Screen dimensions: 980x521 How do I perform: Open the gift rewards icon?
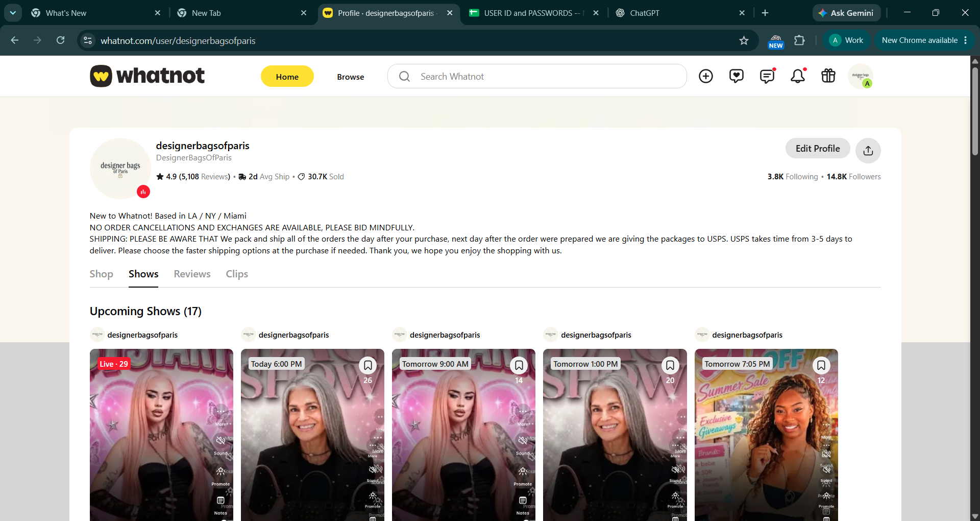click(828, 76)
